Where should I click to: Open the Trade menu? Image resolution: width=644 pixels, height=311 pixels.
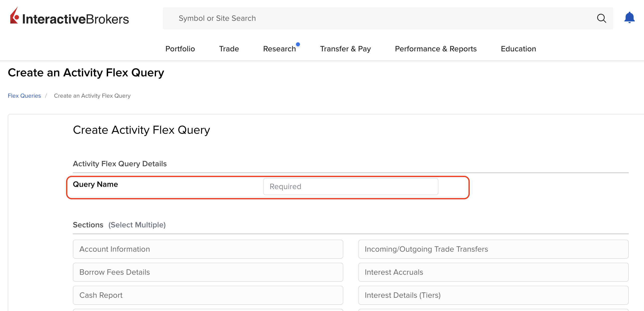click(229, 49)
